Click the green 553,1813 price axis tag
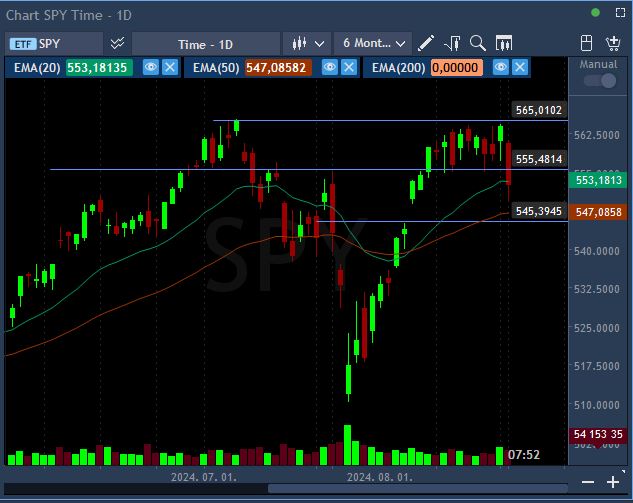Screen dimensions: 633x503 pyautogui.click(x=598, y=180)
